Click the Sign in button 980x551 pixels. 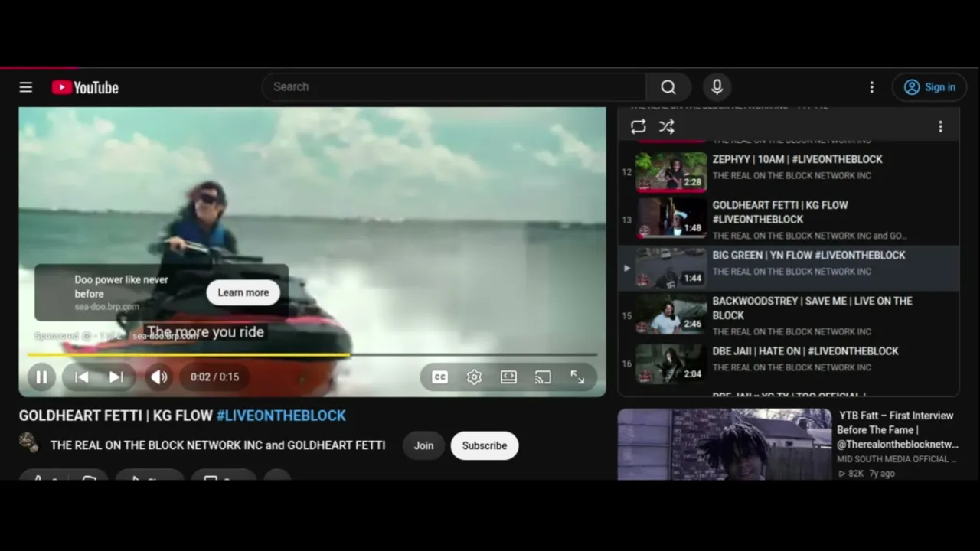pos(929,87)
